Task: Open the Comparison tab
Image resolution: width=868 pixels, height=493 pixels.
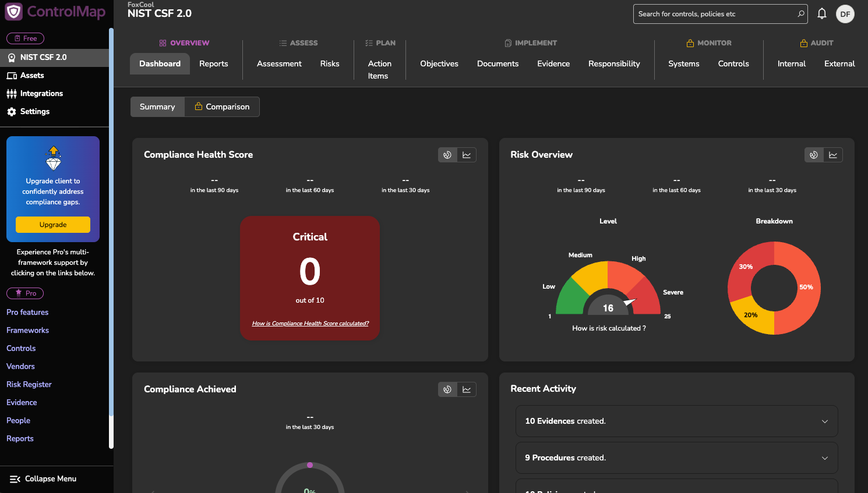Action: click(x=222, y=107)
